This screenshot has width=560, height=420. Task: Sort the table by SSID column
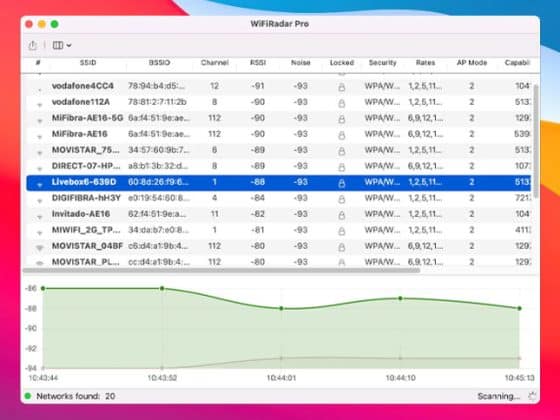(x=88, y=63)
